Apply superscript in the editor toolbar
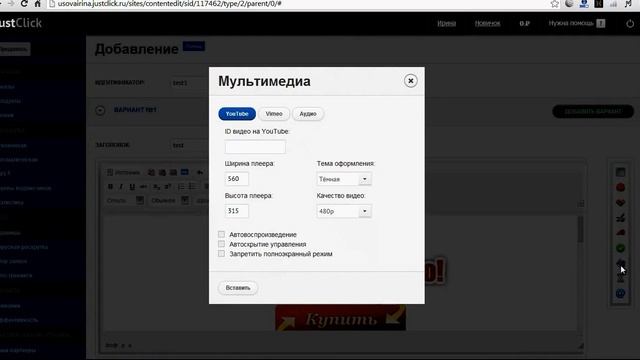 click(x=168, y=187)
